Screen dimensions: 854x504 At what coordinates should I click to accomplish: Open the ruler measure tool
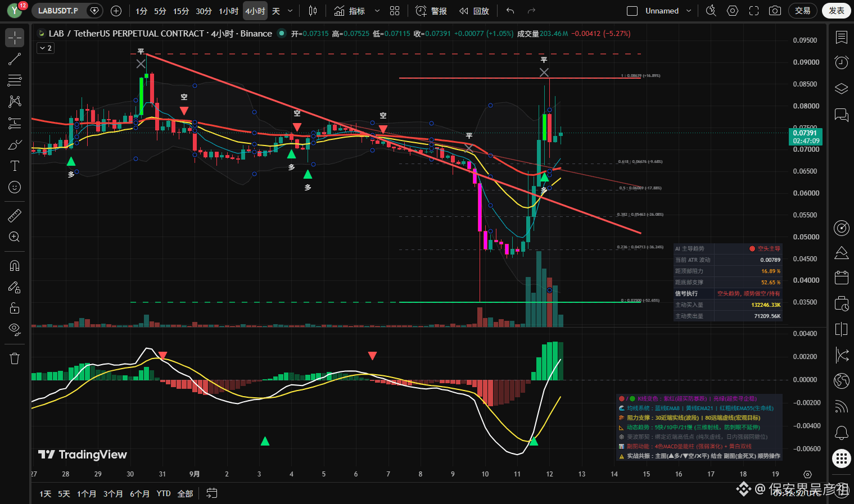coord(15,215)
